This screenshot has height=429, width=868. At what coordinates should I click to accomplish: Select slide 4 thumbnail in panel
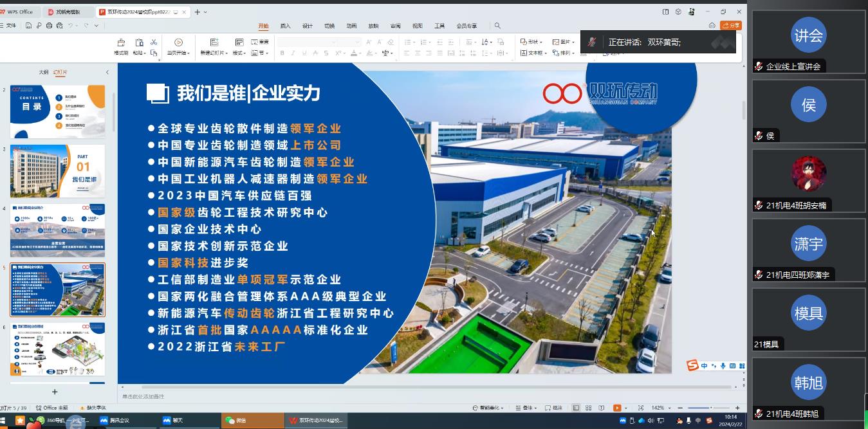57,230
